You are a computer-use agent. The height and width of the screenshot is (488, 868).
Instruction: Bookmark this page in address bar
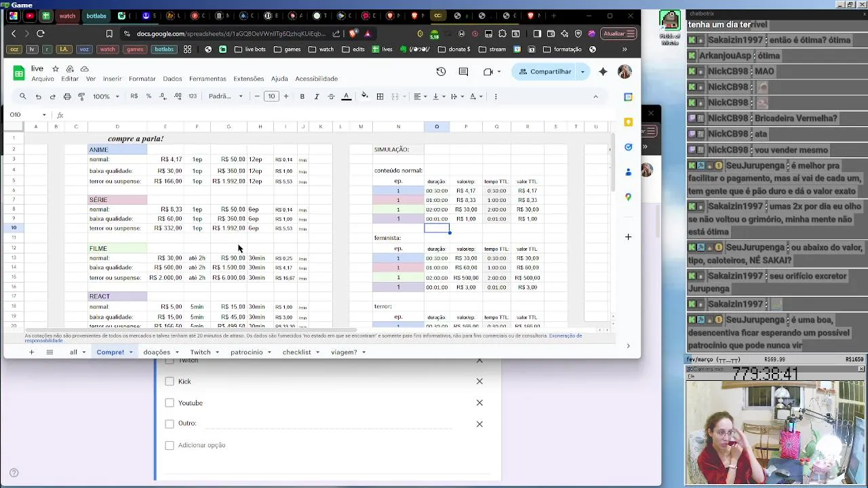(x=109, y=33)
